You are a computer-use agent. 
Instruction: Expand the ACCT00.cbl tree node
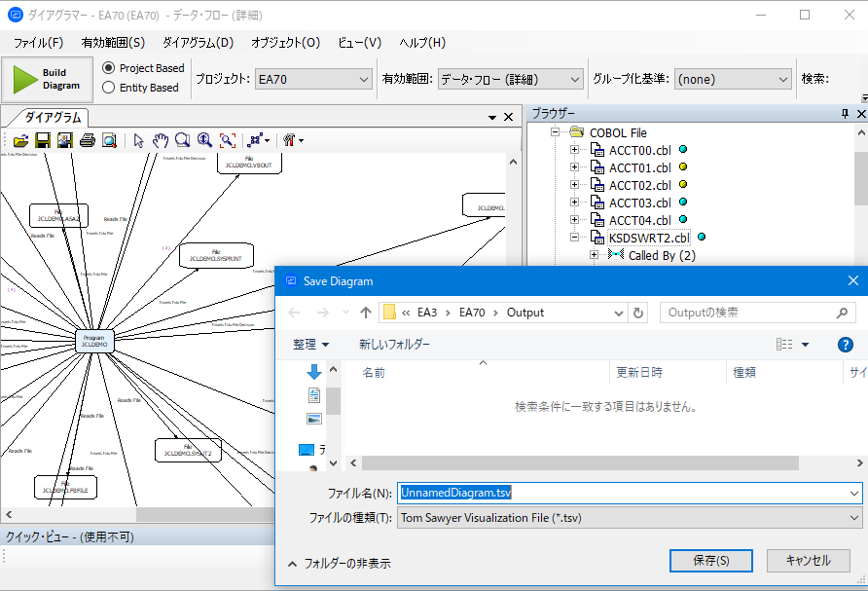(x=574, y=150)
